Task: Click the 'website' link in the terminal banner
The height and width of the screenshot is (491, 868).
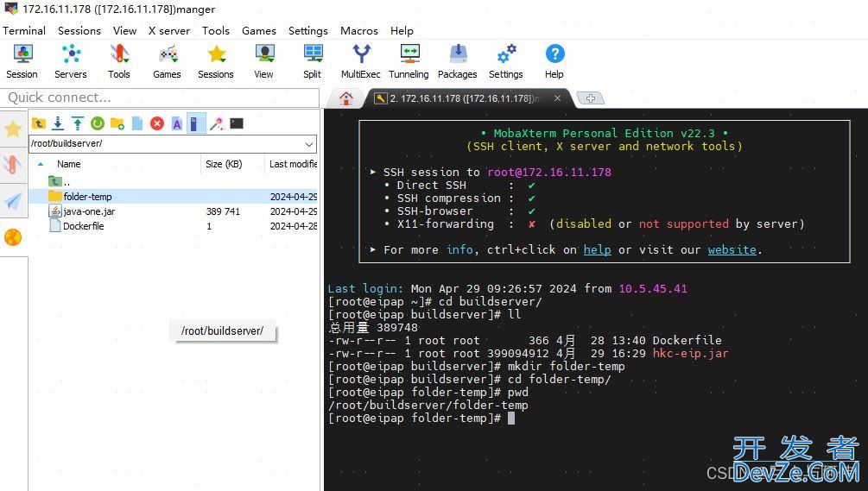Action: (x=732, y=250)
